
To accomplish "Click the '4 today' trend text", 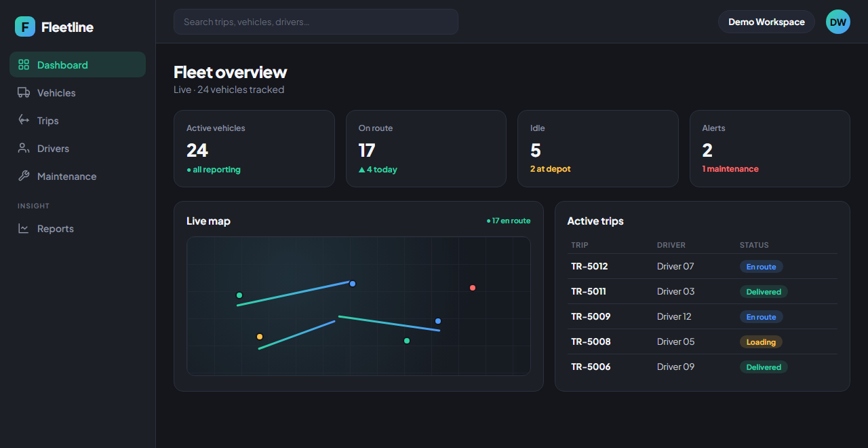I will coord(378,169).
